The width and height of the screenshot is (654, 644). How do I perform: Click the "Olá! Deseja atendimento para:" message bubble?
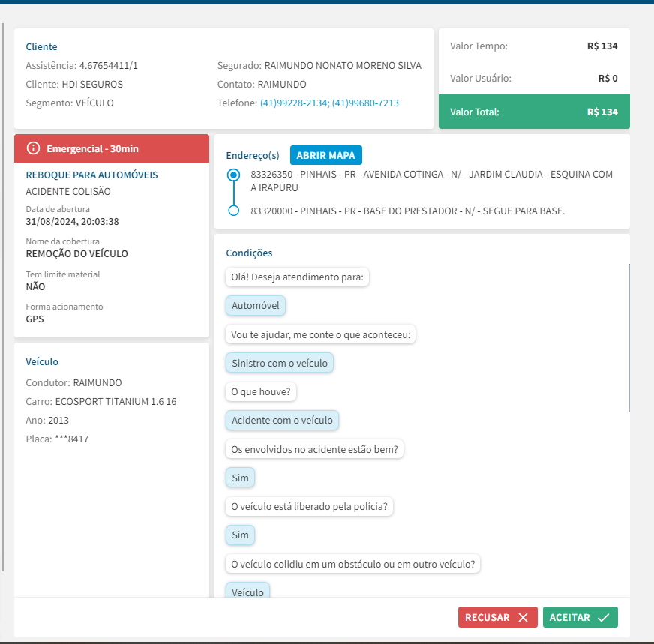[297, 277]
